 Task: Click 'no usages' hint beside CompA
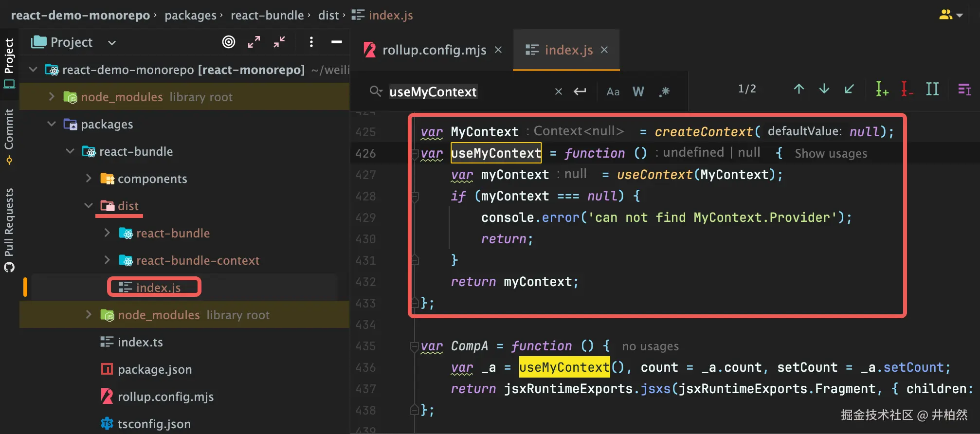tap(650, 346)
